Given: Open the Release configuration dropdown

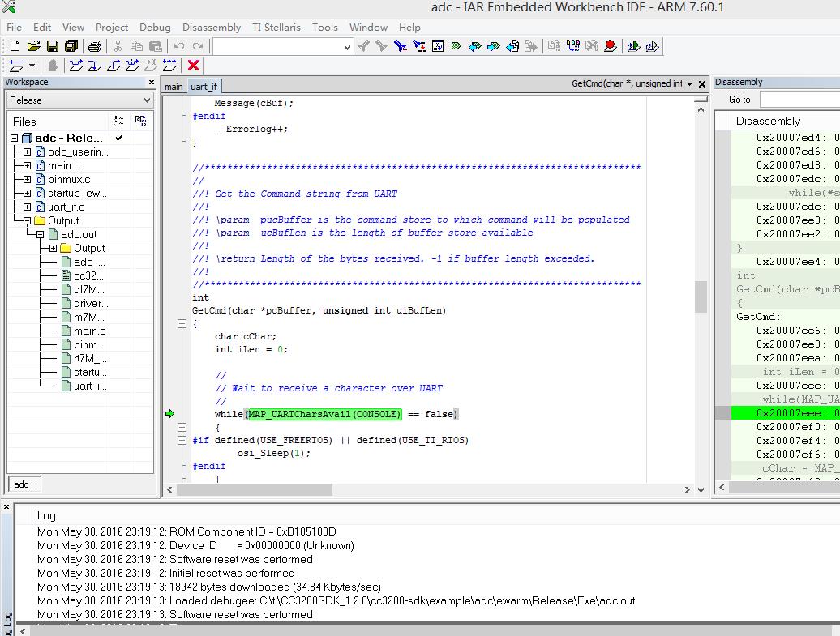Looking at the screenshot, I should (x=79, y=100).
